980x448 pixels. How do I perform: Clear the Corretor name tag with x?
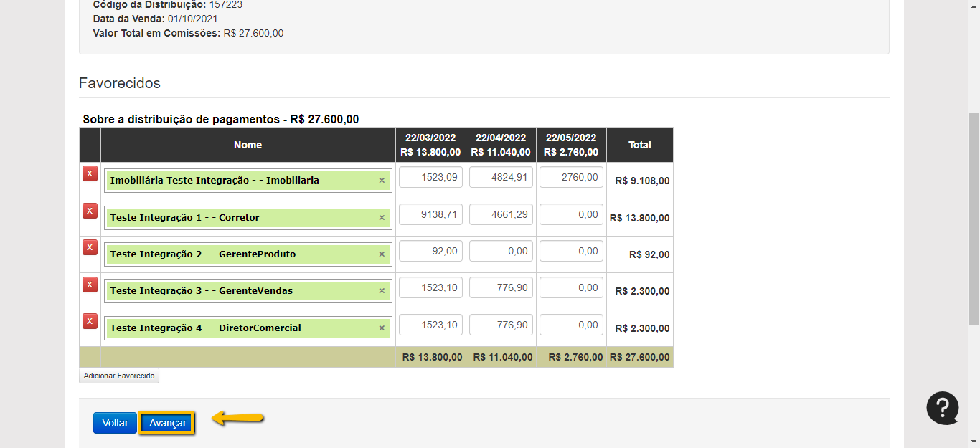click(x=382, y=217)
